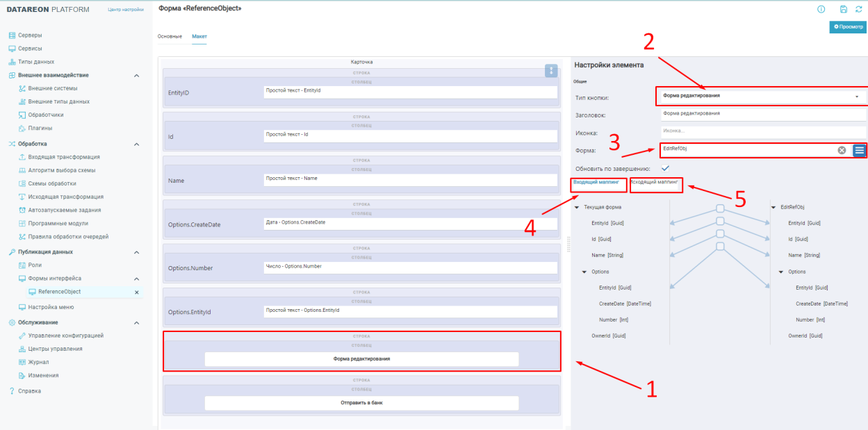Screen dimensions: 868x430
Task: Open form picker via blue list icon
Action: coord(860,150)
